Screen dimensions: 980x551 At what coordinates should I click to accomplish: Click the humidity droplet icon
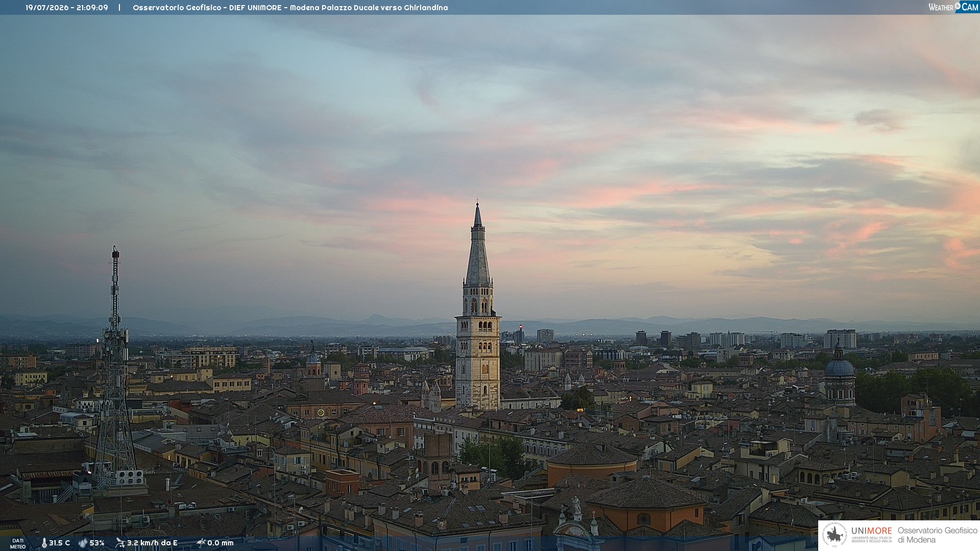pos(83,543)
